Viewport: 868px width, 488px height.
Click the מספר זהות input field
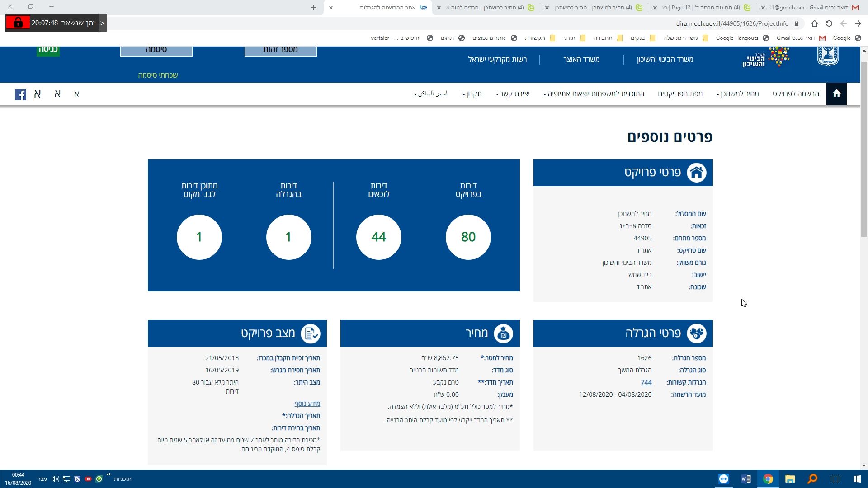280,49
